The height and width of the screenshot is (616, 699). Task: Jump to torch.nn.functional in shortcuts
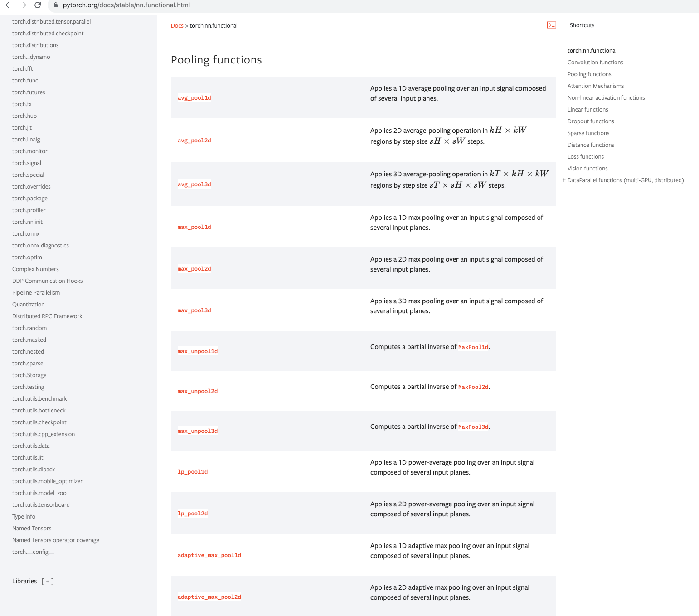click(592, 51)
